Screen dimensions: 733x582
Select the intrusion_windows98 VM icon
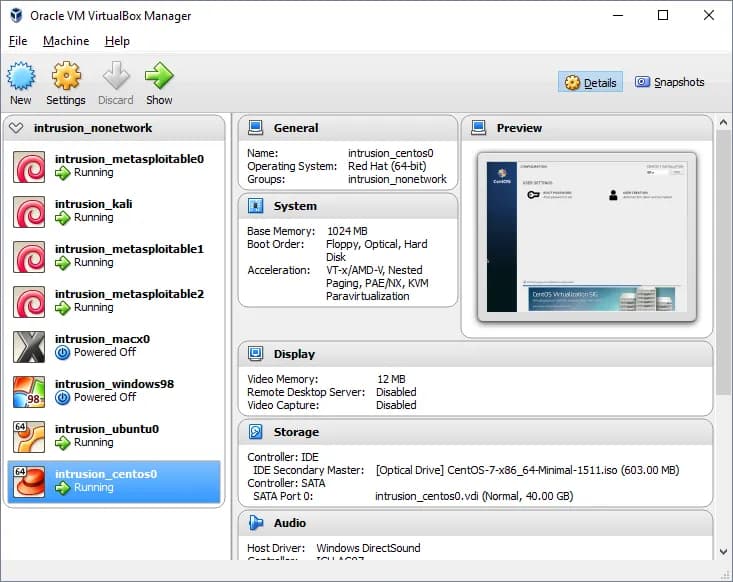pyautogui.click(x=29, y=391)
